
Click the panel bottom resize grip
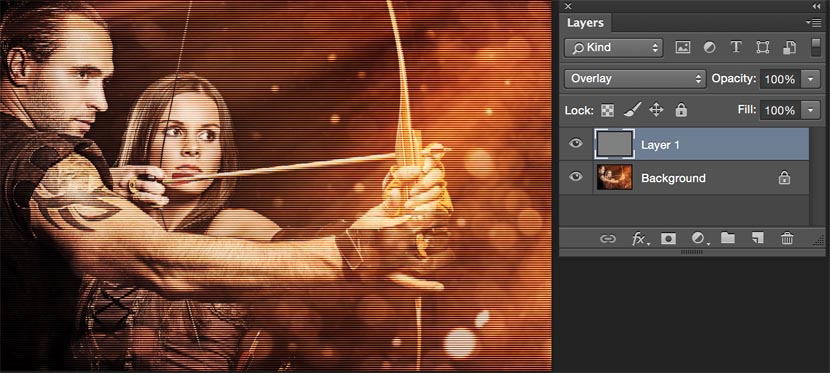point(691,252)
